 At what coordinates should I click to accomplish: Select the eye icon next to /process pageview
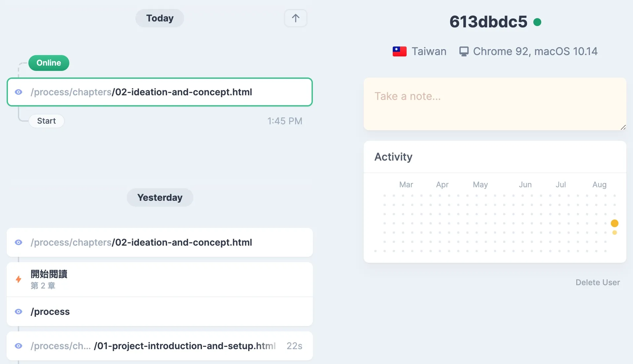pyautogui.click(x=18, y=312)
